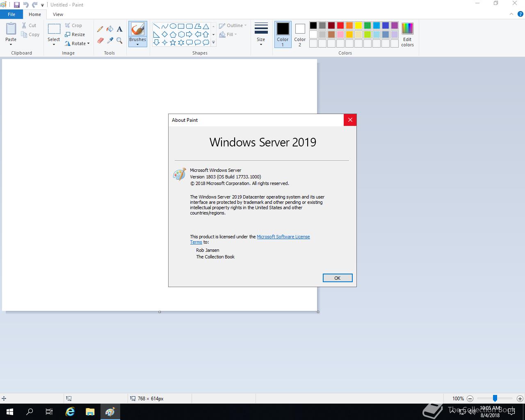Viewport: 525px width, 420px height.
Task: Click OK in About Paint dialog
Action: tap(338, 278)
